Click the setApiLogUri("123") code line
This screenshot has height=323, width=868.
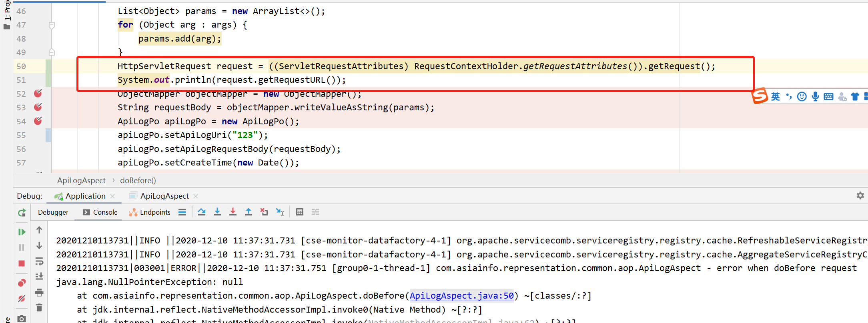point(192,135)
